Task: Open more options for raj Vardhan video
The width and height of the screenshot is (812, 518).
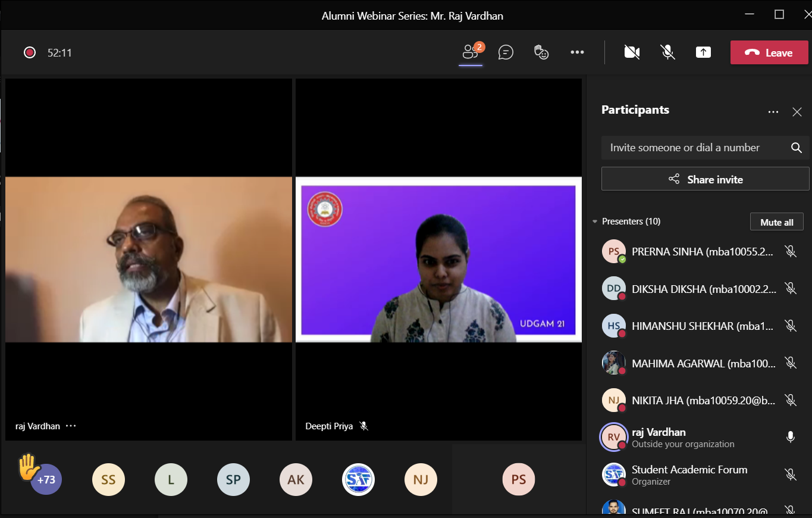Action: pos(71,426)
